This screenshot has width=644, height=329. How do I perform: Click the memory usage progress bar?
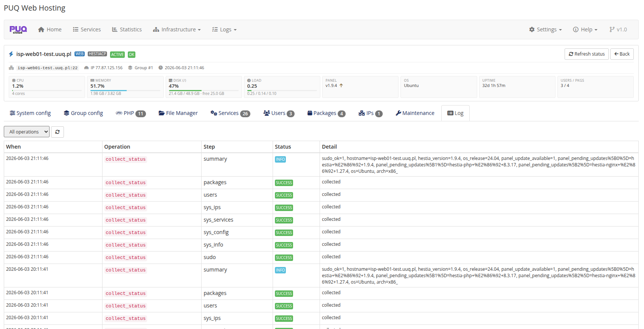tap(125, 91)
